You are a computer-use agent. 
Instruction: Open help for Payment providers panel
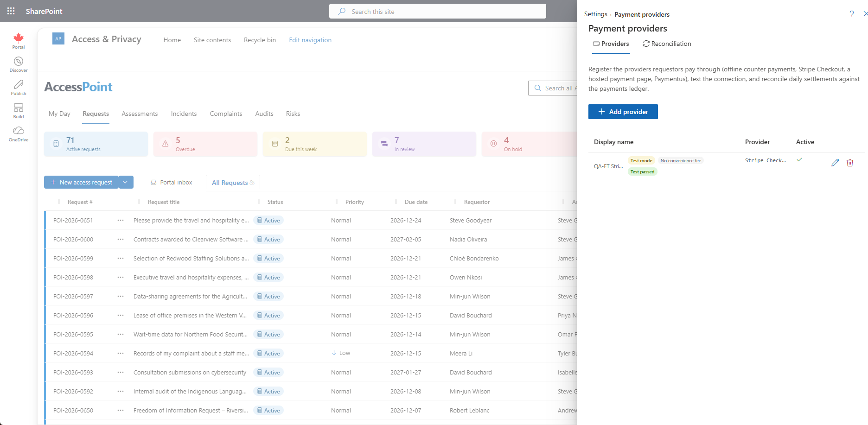coord(852,14)
